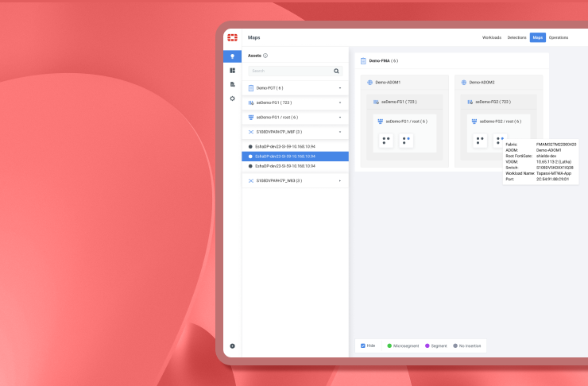The image size is (588, 386).
Task: Click the purple Segment legend dot
Action: point(427,346)
